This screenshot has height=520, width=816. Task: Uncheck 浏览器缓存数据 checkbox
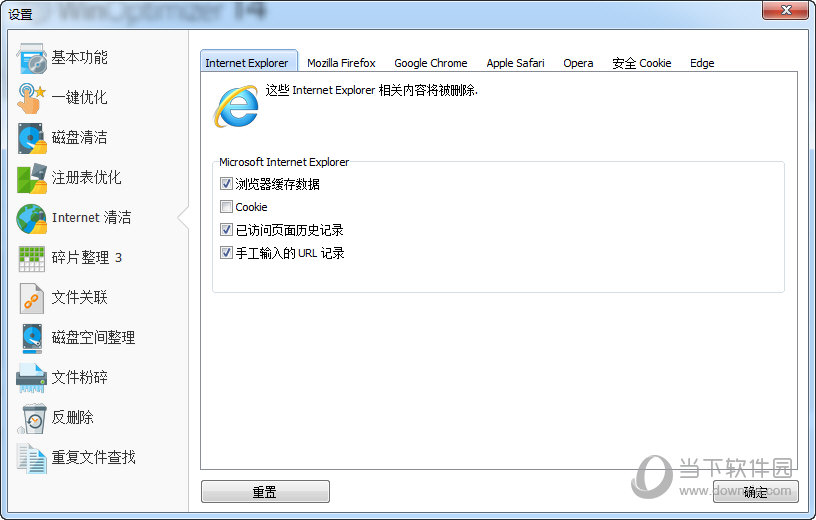point(226,184)
